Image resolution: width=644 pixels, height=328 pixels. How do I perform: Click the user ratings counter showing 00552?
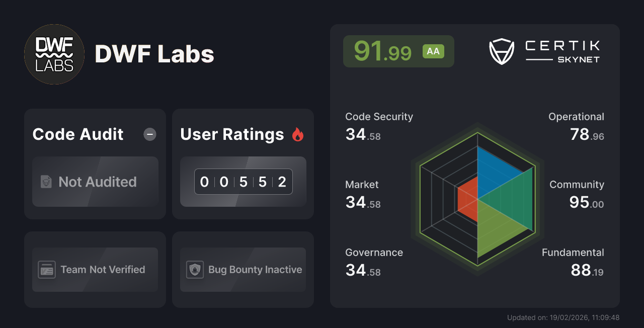pyautogui.click(x=243, y=182)
